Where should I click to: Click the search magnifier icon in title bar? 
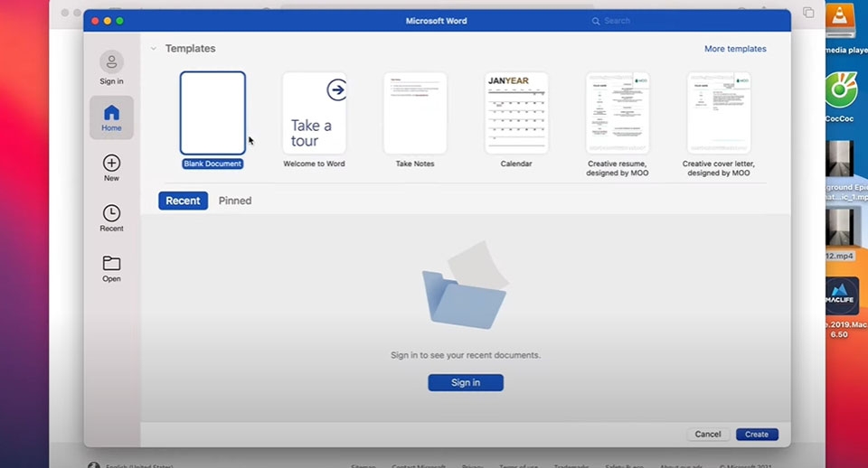click(596, 21)
